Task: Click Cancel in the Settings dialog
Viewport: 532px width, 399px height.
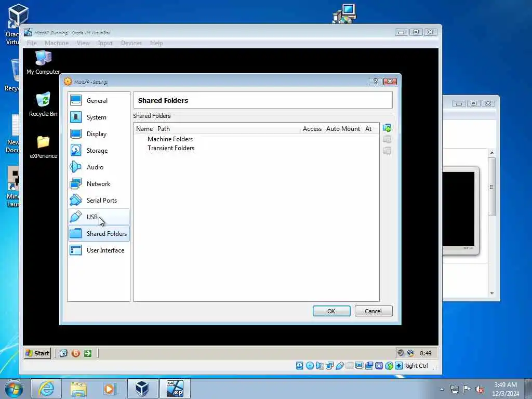Action: point(374,311)
